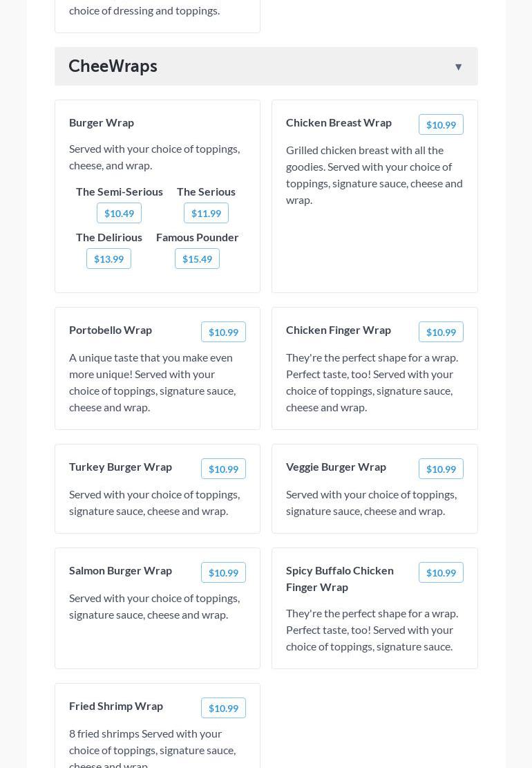Click Chicken Breast Wrap $10.99 price
Image resolution: width=532 pixels, height=768 pixels.
point(441,124)
